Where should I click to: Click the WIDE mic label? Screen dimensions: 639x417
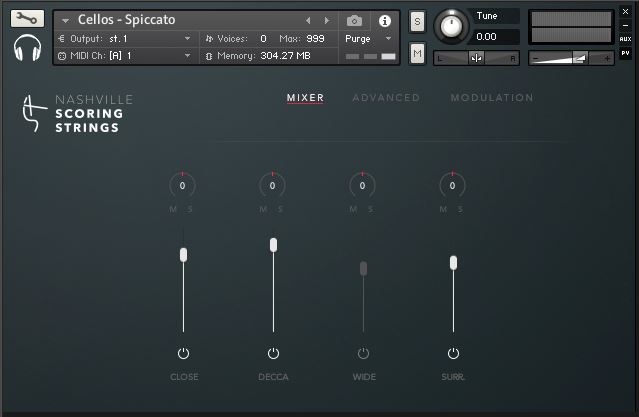tap(364, 377)
